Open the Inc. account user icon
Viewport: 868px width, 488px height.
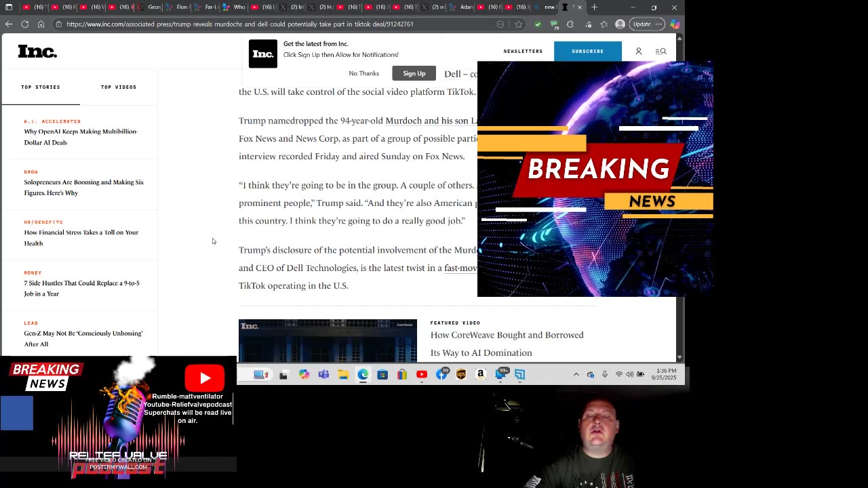tap(639, 52)
